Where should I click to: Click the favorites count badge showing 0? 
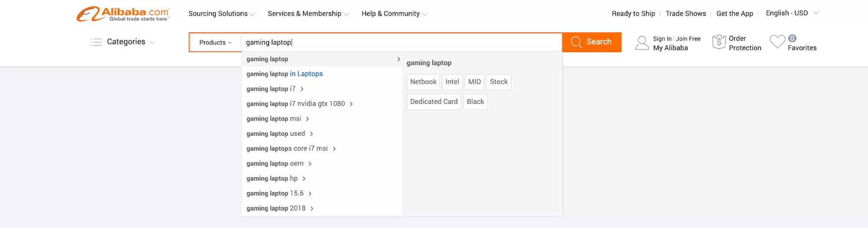pyautogui.click(x=792, y=38)
